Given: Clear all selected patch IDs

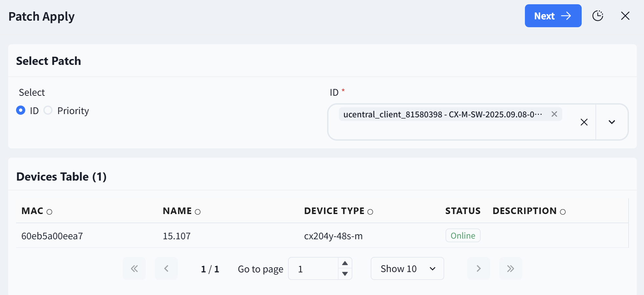Looking at the screenshot, I should (x=584, y=122).
